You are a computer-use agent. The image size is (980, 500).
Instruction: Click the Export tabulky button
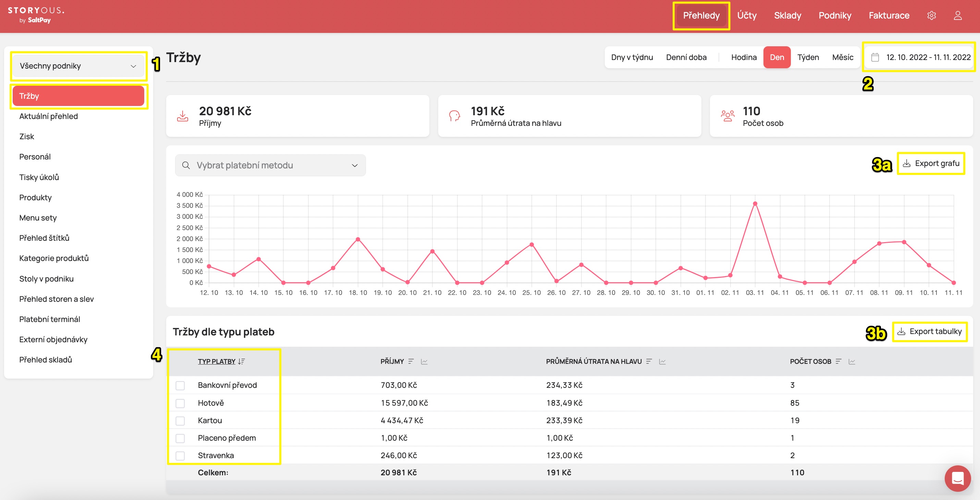(929, 332)
